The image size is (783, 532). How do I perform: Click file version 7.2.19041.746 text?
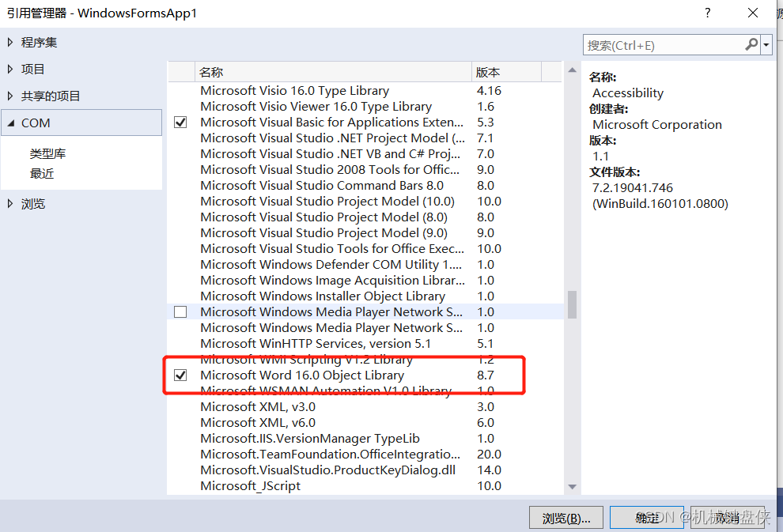click(632, 188)
